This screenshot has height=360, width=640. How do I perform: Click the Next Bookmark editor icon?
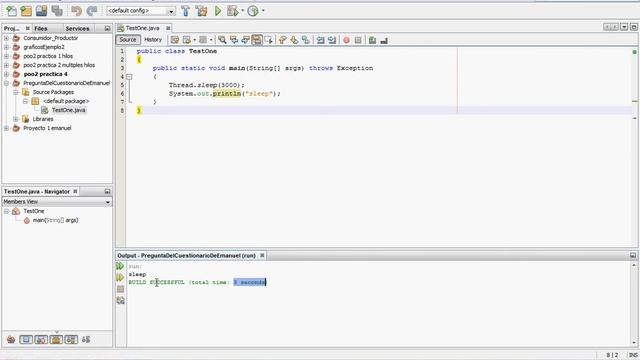point(294,40)
